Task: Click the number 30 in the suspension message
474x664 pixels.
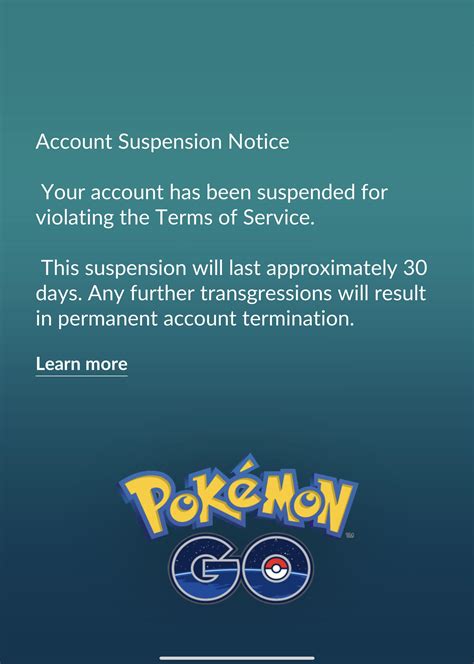Action: point(415,268)
